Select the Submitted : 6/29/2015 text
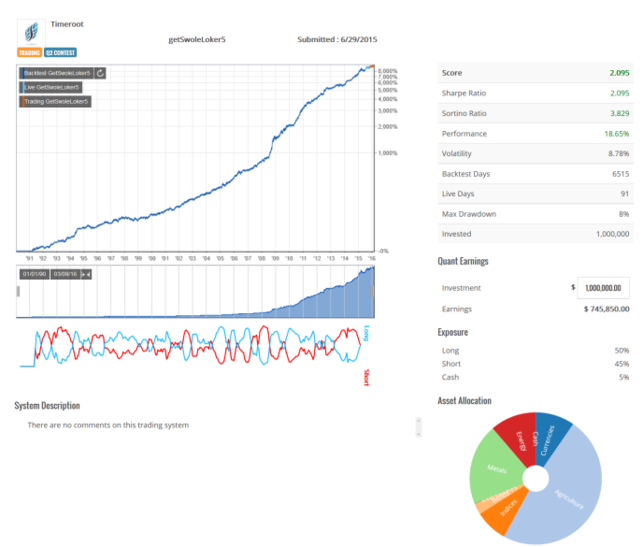The image size is (643, 547). point(337,39)
